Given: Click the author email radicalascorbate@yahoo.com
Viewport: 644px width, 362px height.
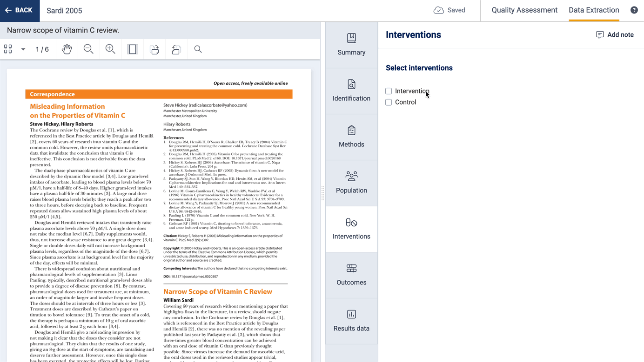Looking at the screenshot, I should pos(218,105).
